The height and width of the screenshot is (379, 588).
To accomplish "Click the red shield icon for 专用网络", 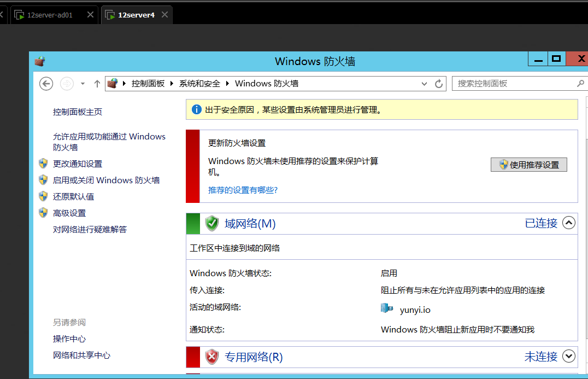I will tap(212, 357).
